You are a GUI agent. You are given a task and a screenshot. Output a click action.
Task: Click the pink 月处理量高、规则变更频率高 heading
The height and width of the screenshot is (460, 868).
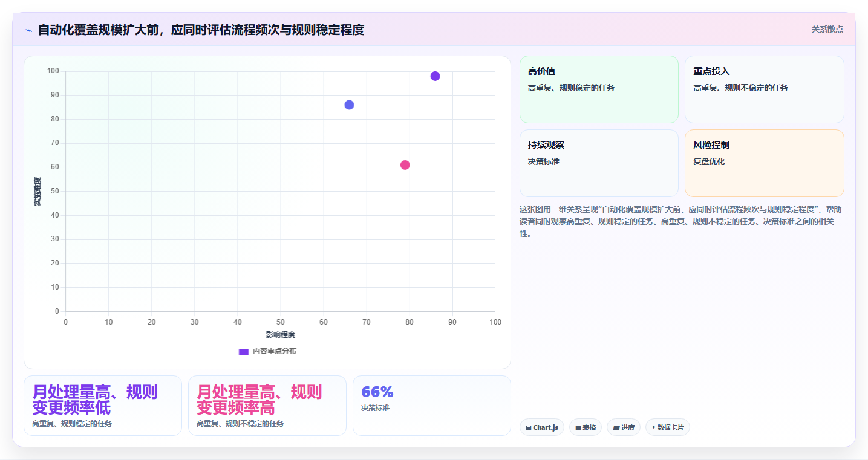(x=259, y=400)
